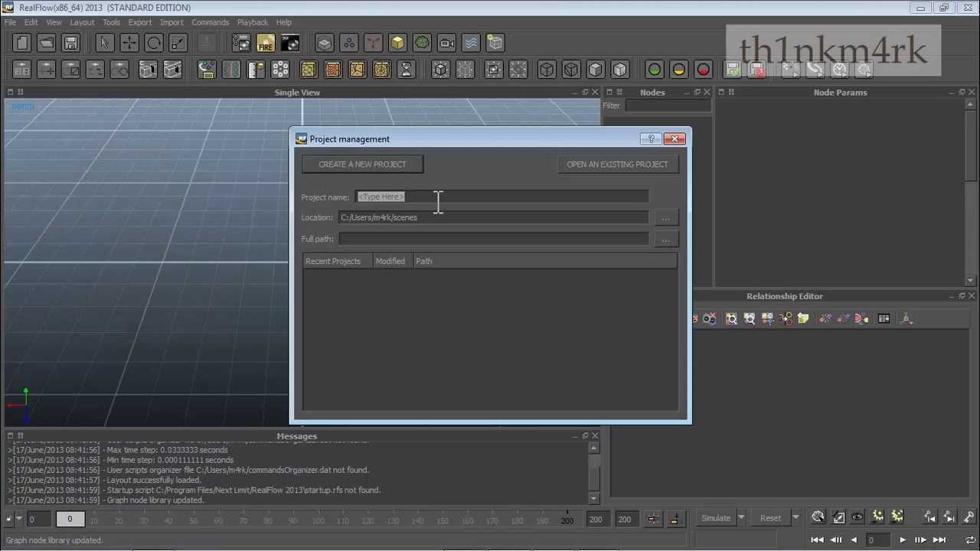This screenshot has height=551, width=980.
Task: Toggle the green circle indicator button
Action: click(x=655, y=70)
